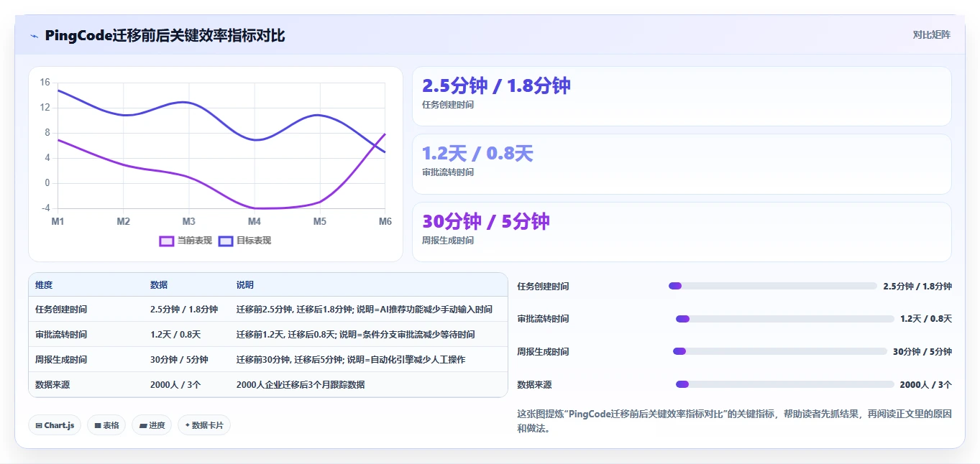Click the 说明 column header

(245, 285)
